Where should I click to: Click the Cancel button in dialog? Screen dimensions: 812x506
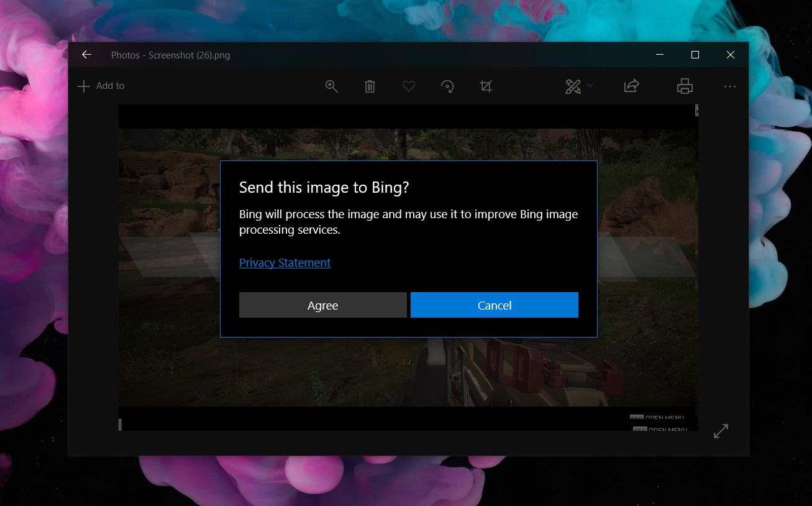tap(495, 305)
